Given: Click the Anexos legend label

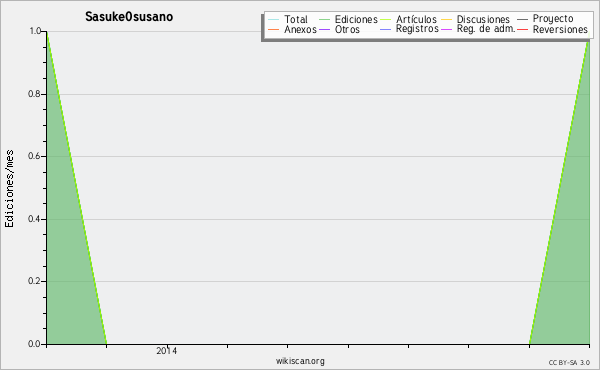Looking at the screenshot, I should tap(300, 29).
